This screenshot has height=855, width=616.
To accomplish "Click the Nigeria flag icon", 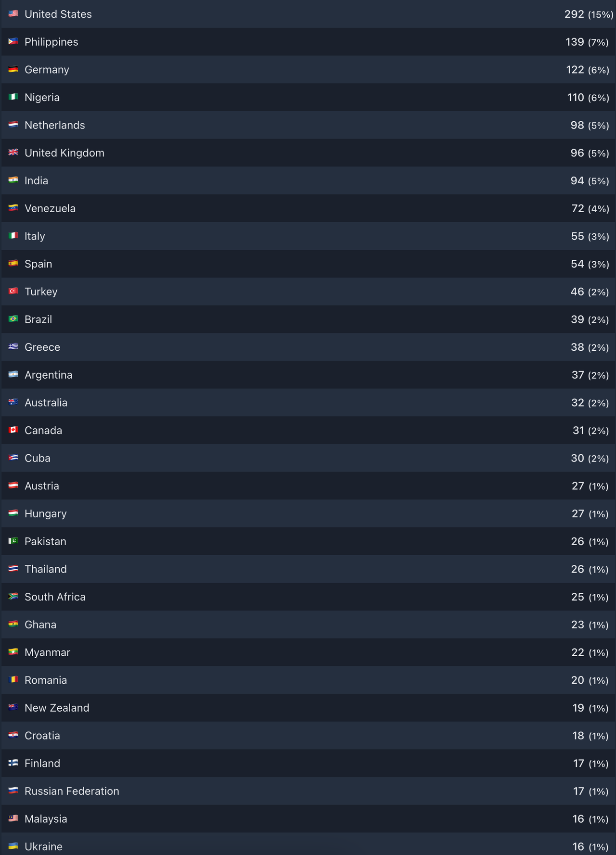I will [13, 97].
